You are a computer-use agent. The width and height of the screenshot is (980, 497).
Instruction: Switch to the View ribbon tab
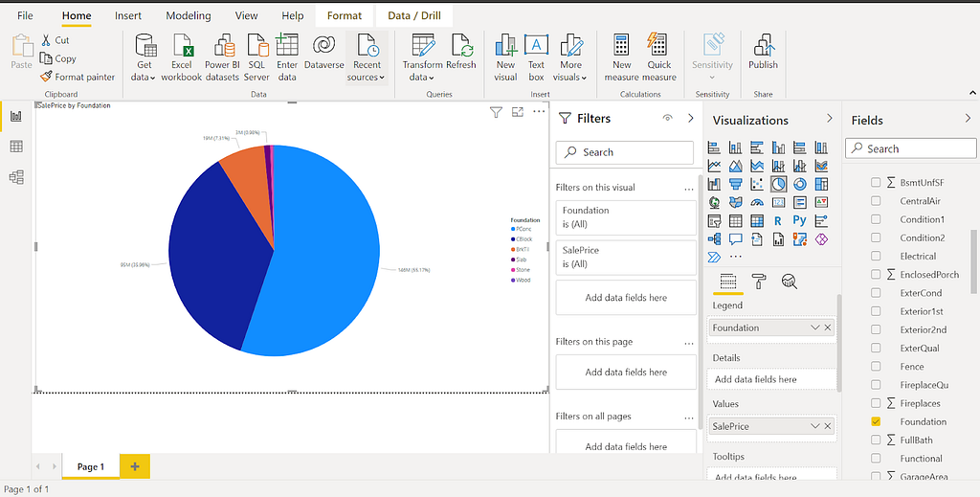(246, 15)
